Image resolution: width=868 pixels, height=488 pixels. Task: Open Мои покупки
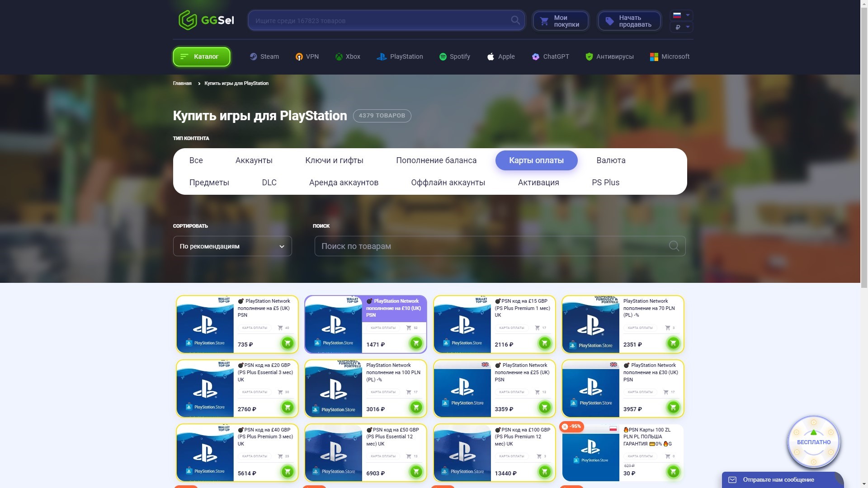point(561,21)
